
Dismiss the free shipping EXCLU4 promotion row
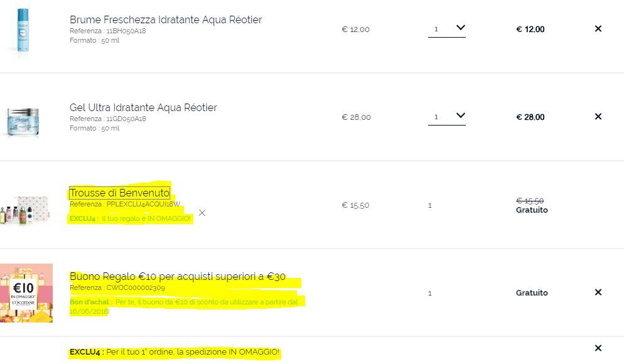point(598,348)
